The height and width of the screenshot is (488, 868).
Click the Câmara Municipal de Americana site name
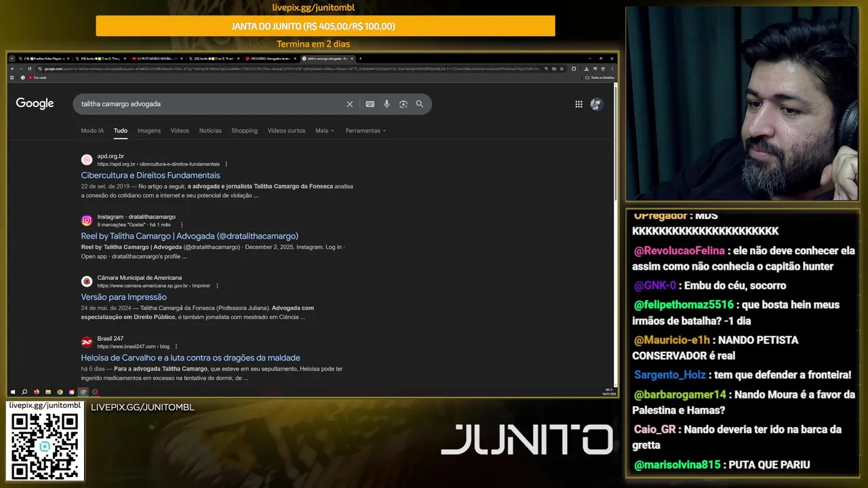[x=140, y=278]
